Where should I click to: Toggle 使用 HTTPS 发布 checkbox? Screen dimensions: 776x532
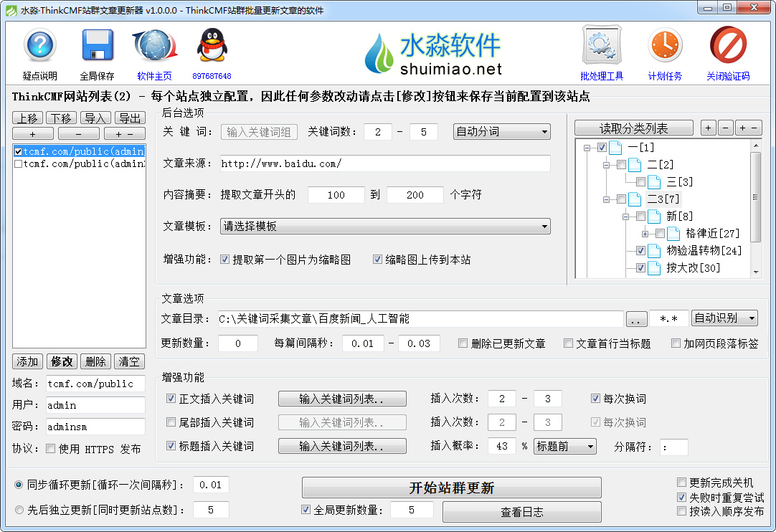pyautogui.click(x=50, y=448)
